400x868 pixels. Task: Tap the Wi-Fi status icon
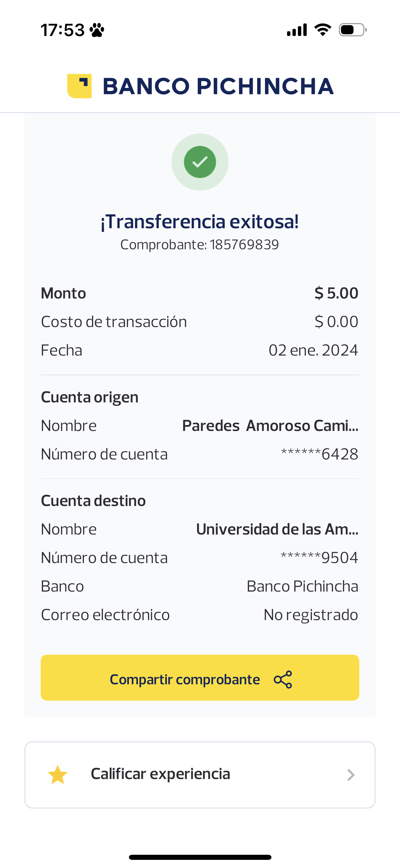pyautogui.click(x=323, y=30)
